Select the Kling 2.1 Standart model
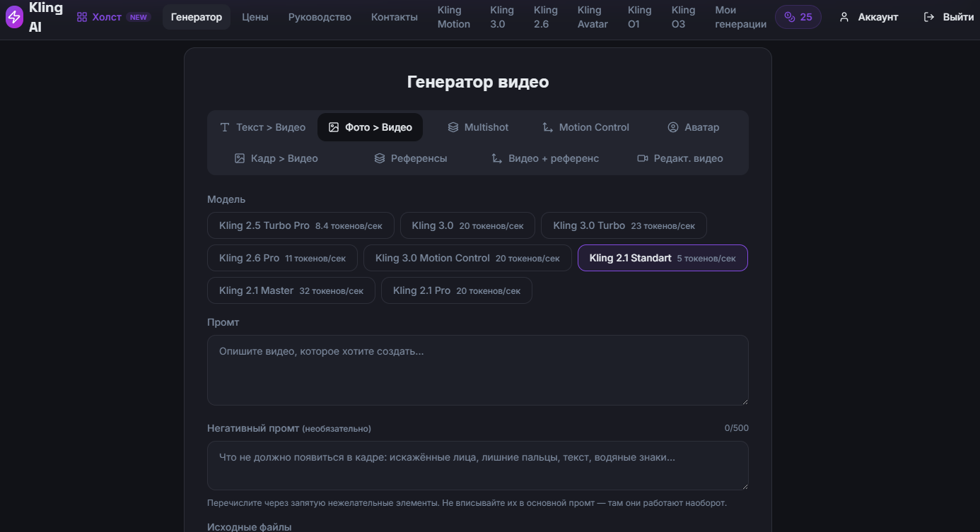 tap(663, 258)
